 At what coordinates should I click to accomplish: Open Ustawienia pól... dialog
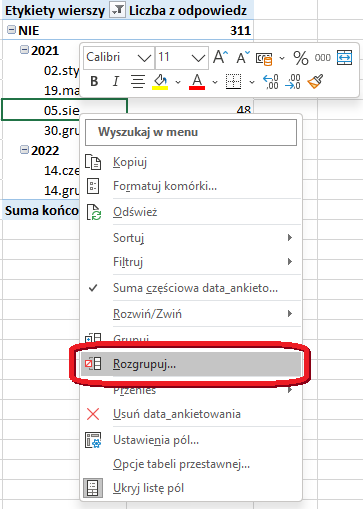pyautogui.click(x=191, y=440)
